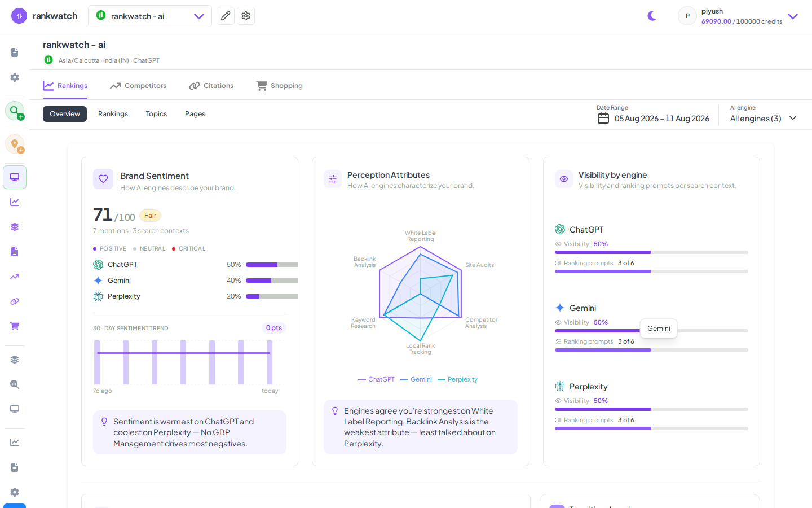Click the sidebar gear icon under the top document

15,77
